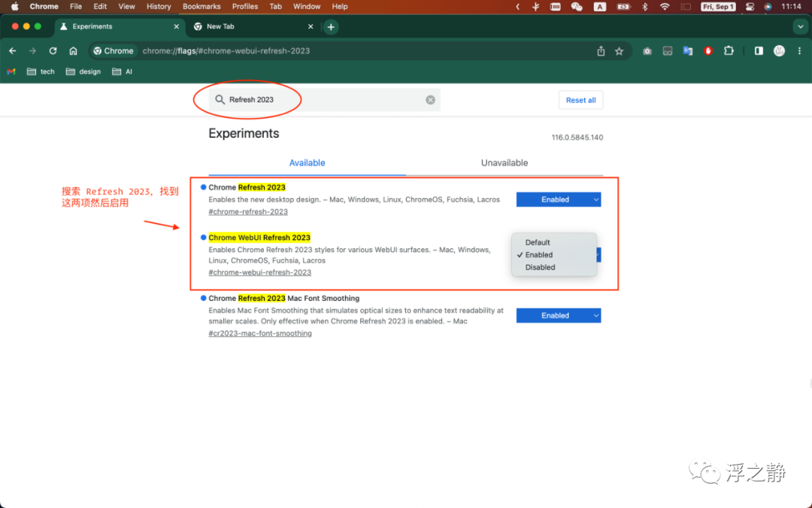812x508 pixels.
Task: Open the #chrome-refresh-2023 link
Action: 248,211
